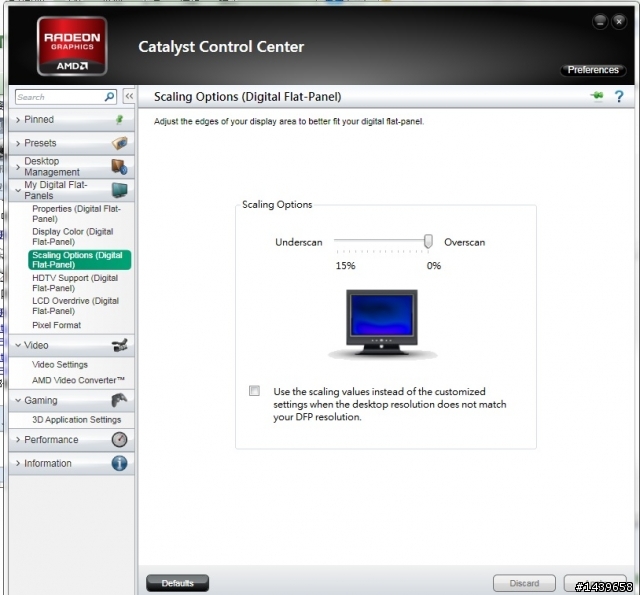Click the Performance gauge icon
This screenshot has height=595, width=640.
pos(120,440)
